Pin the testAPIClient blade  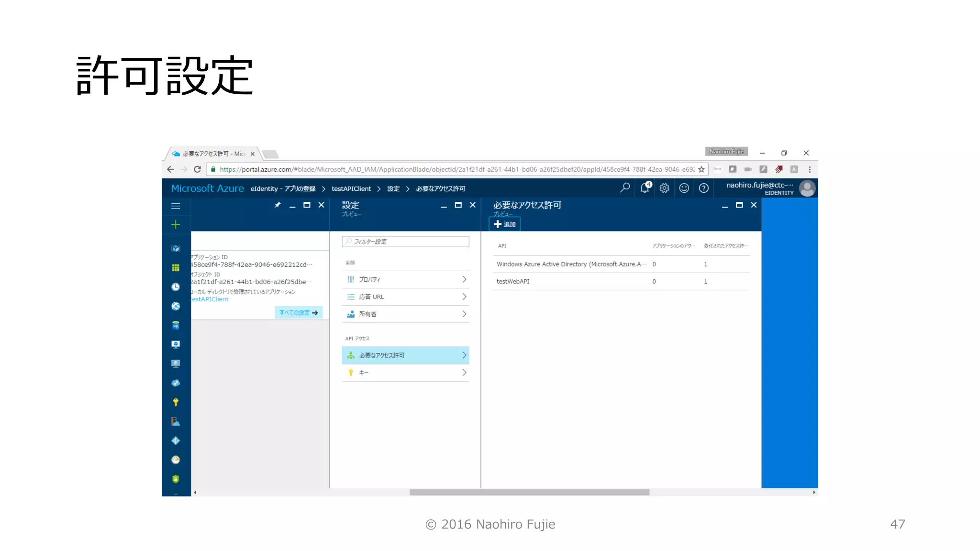278,205
